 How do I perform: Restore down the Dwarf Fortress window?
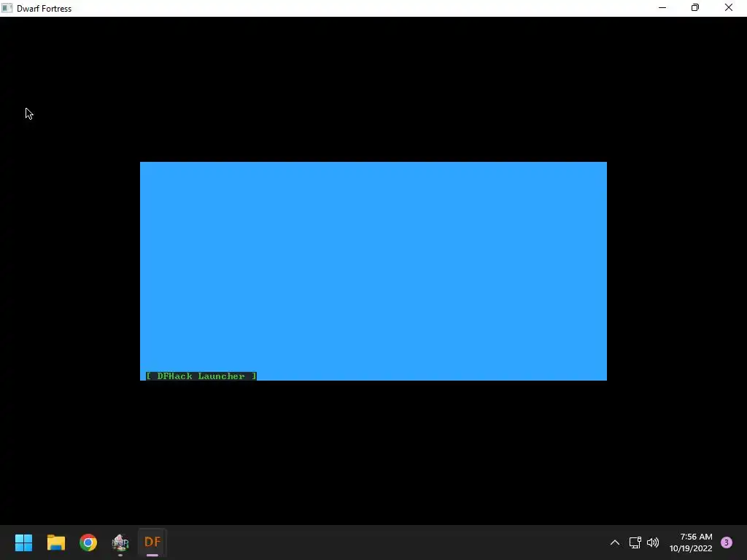(x=695, y=8)
